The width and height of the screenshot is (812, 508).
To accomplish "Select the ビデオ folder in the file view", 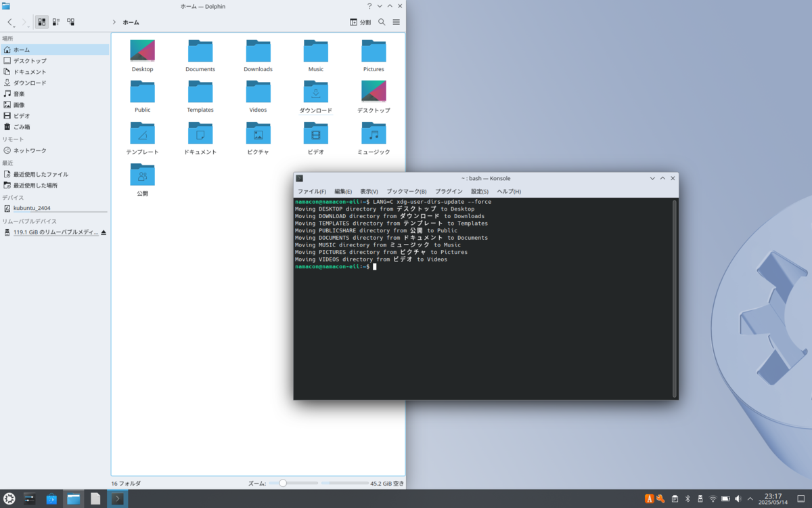I will click(x=316, y=138).
